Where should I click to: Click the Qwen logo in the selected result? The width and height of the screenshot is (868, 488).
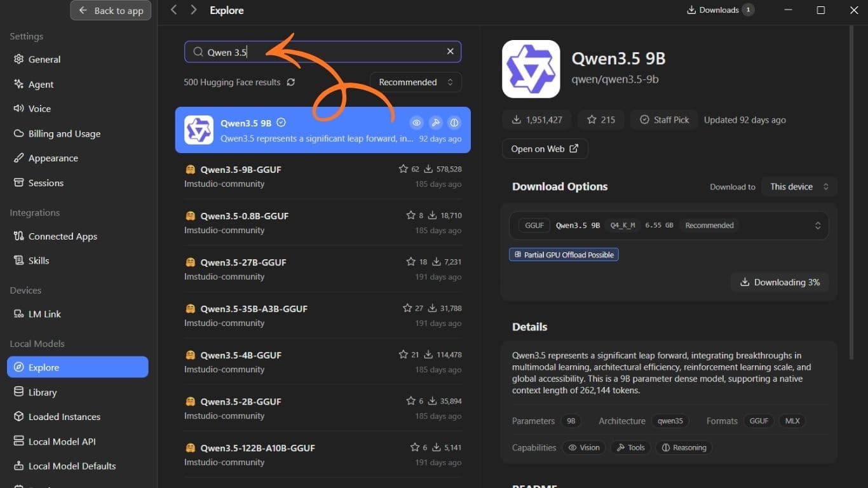click(198, 130)
